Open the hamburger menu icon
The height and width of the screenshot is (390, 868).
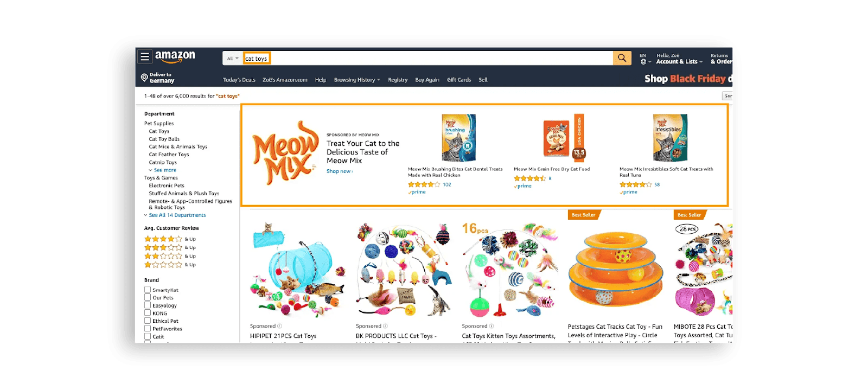click(145, 56)
